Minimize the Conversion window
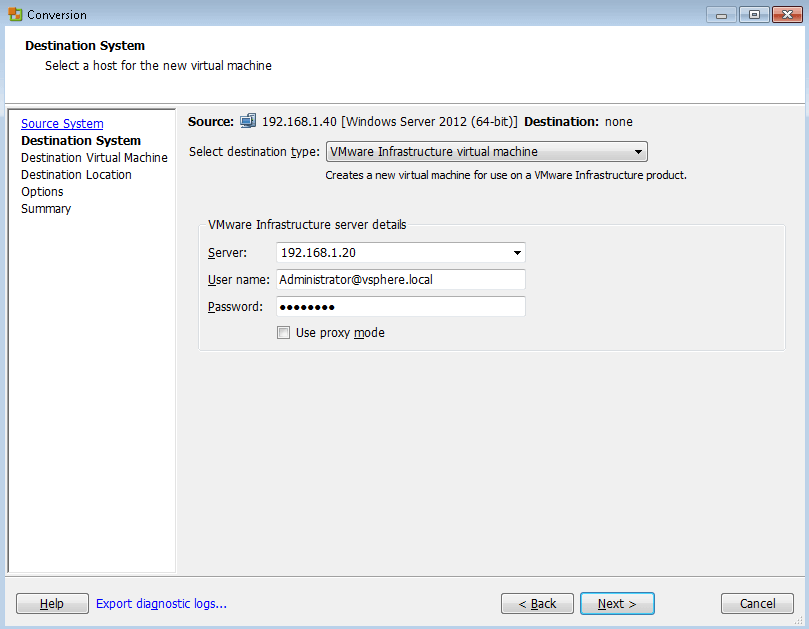 [721, 15]
